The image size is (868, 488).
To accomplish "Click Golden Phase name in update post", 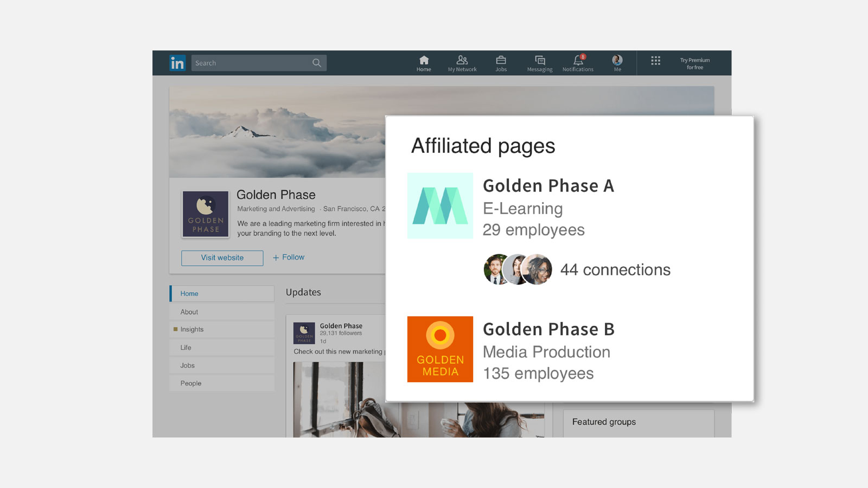I will [x=341, y=326].
